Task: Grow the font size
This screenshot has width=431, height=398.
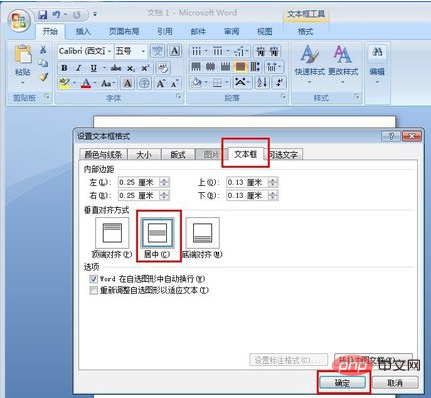Action: tap(161, 83)
